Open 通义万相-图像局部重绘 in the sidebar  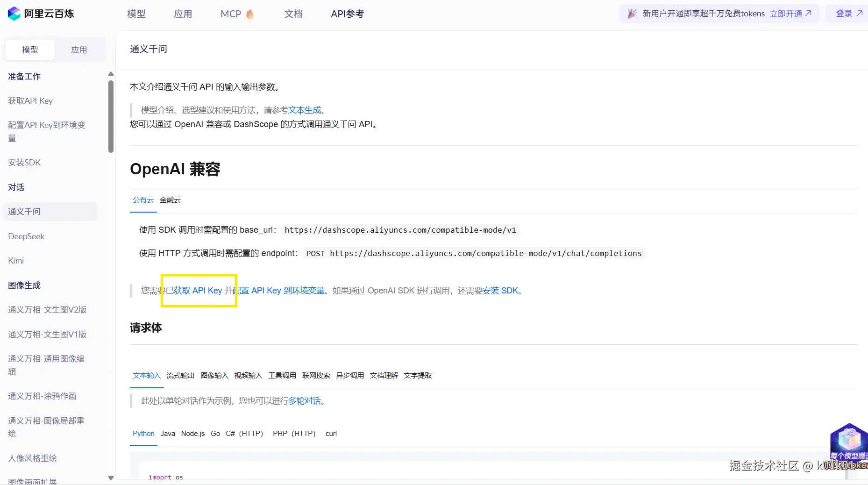pyautogui.click(x=46, y=427)
